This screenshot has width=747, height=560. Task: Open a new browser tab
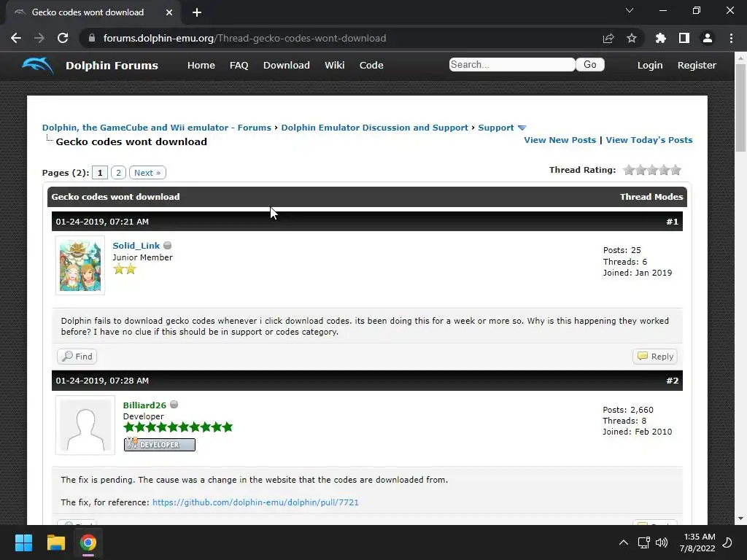coord(197,12)
